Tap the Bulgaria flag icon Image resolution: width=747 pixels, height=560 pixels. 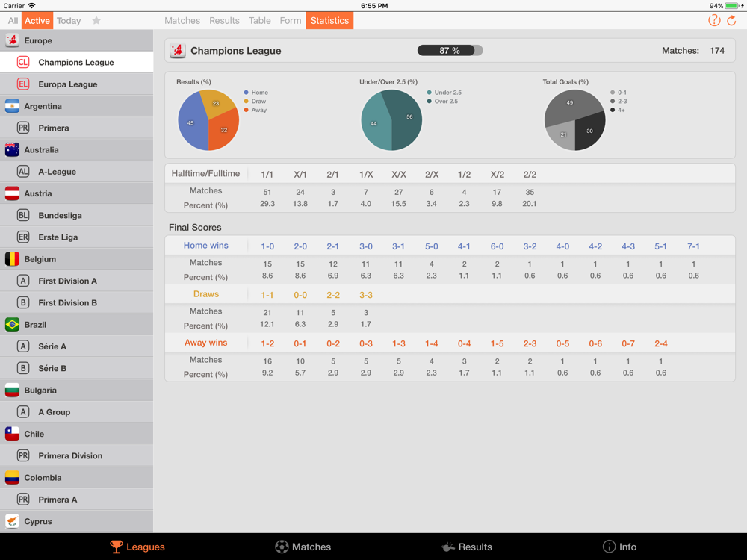coord(13,390)
